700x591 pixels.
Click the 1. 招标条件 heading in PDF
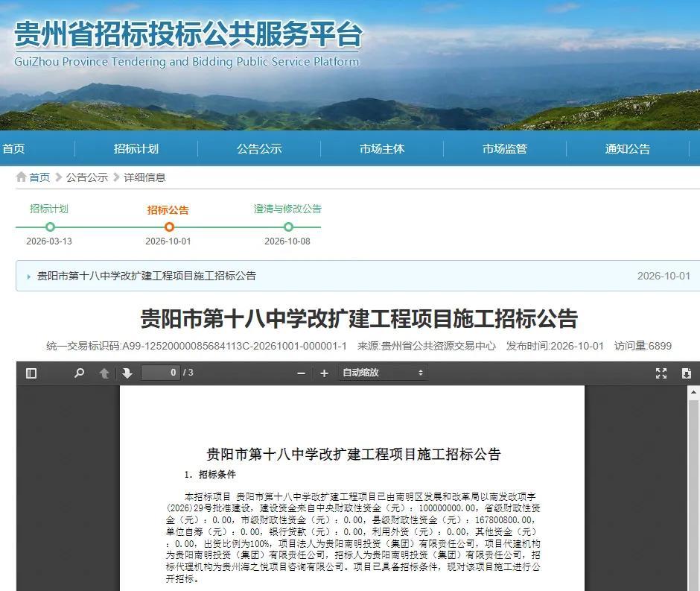point(210,475)
